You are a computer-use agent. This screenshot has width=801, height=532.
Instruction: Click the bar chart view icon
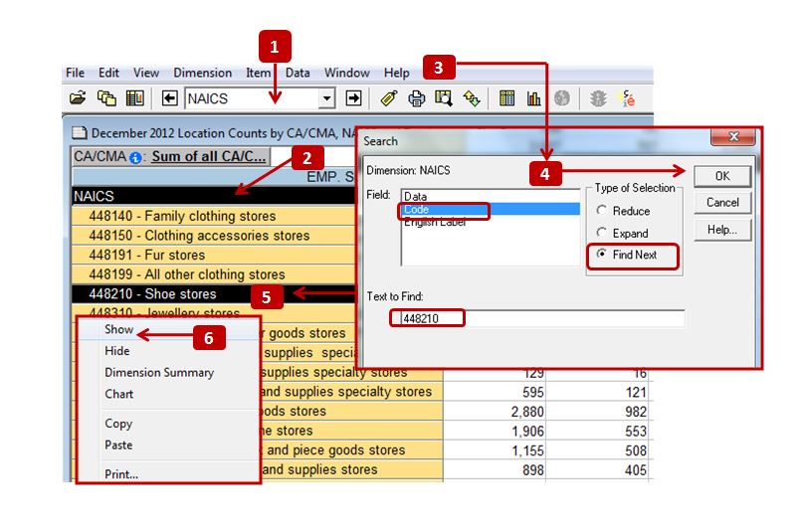coord(533,98)
